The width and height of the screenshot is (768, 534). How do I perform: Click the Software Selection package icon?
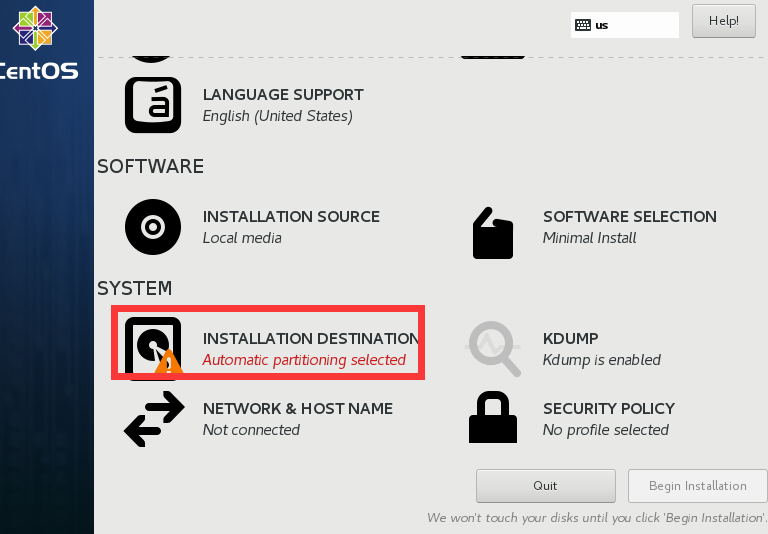492,233
